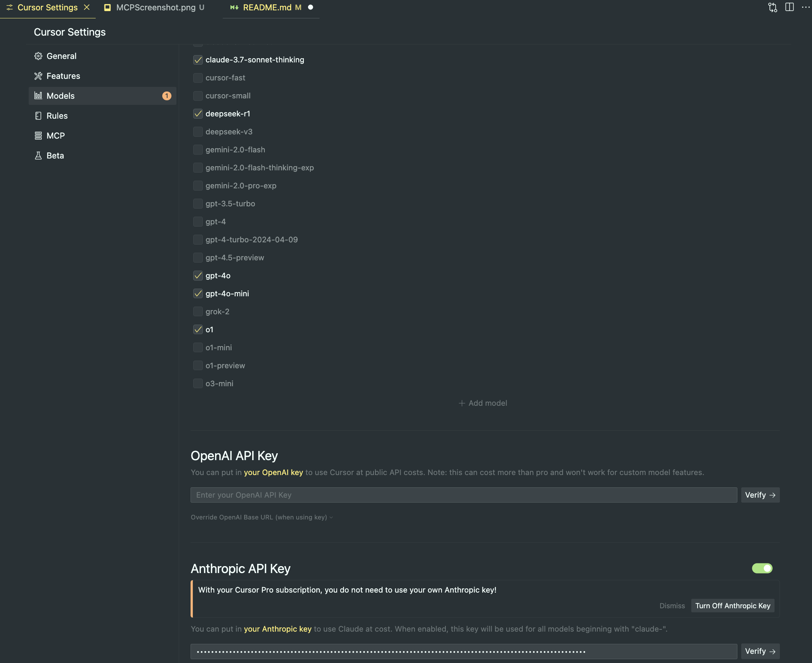Screen dimensions: 812x663
Task: Switch to the Cursor Settings tab
Action: click(x=47, y=7)
